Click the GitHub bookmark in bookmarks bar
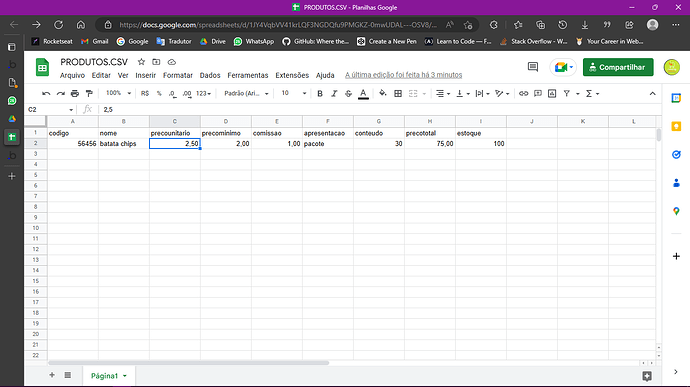 pyautogui.click(x=316, y=41)
